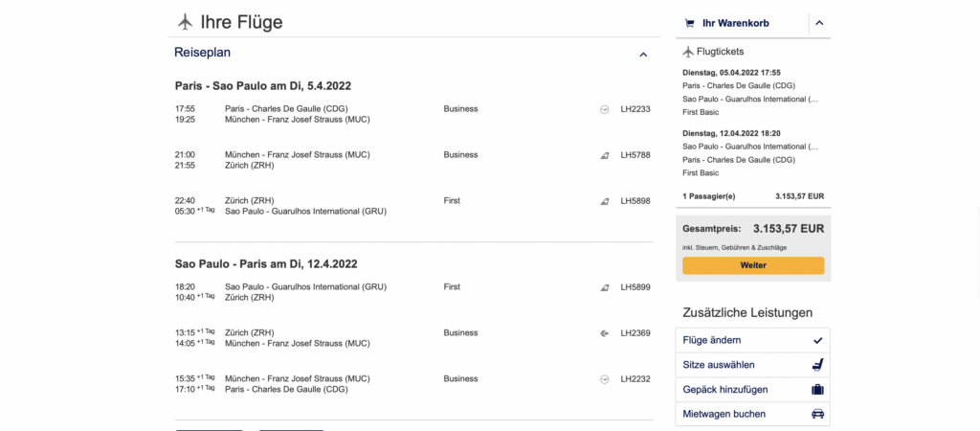
Task: Click the Lufthansa logo beside flight LH2233
Action: [x=604, y=109]
